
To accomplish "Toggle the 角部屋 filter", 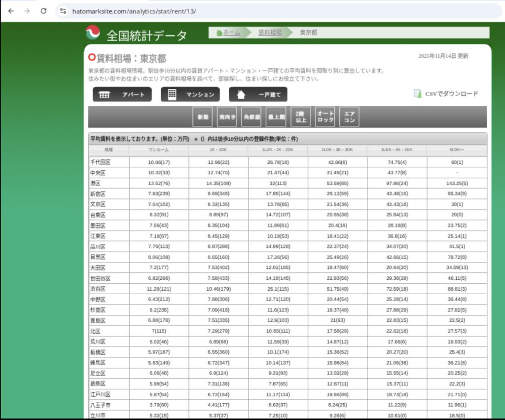I will 252,117.
